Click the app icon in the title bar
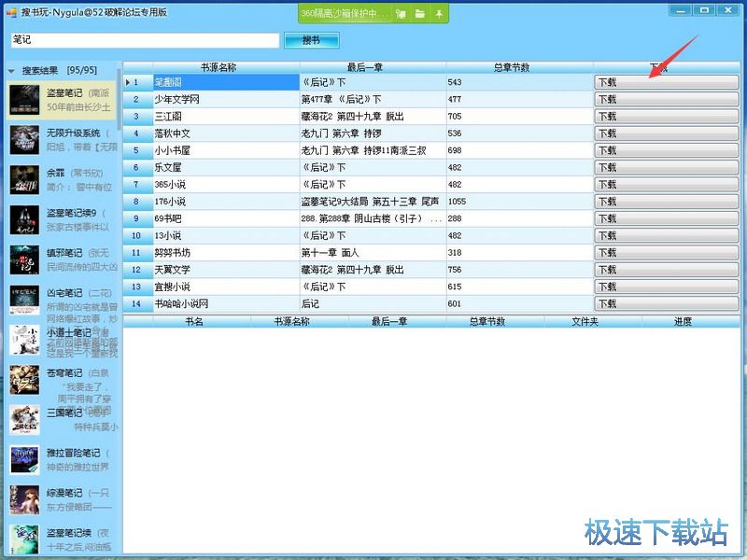747x560 pixels. pos(11,11)
